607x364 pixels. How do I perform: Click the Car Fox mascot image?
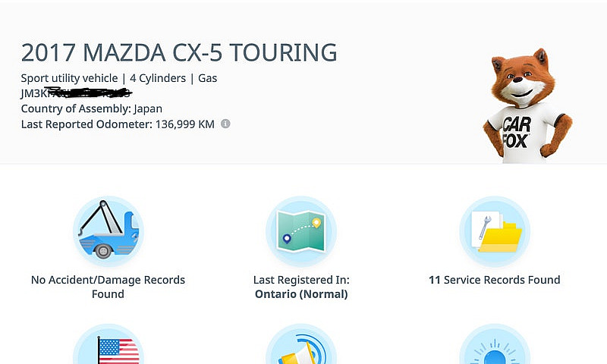pyautogui.click(x=527, y=105)
